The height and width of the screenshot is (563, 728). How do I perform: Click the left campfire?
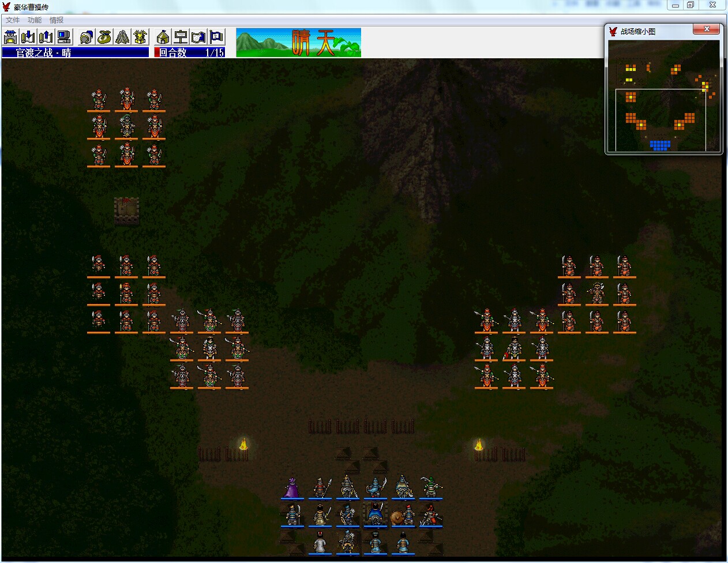click(x=243, y=444)
